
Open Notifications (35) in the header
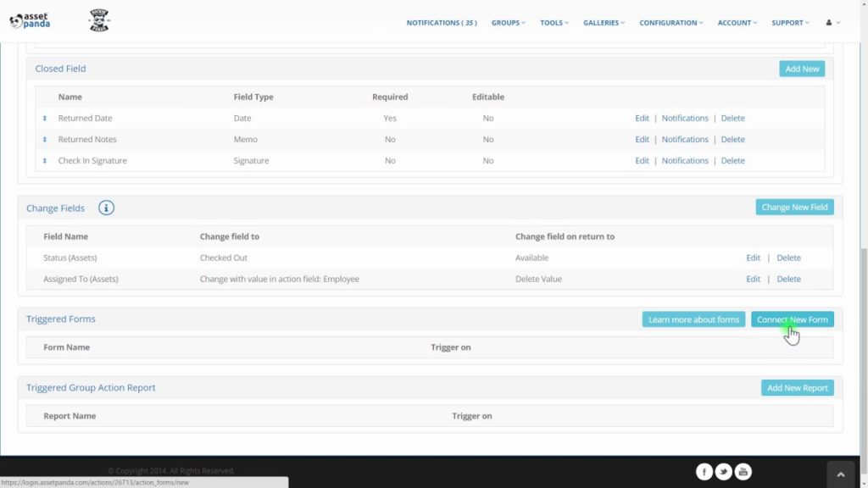pyautogui.click(x=441, y=23)
